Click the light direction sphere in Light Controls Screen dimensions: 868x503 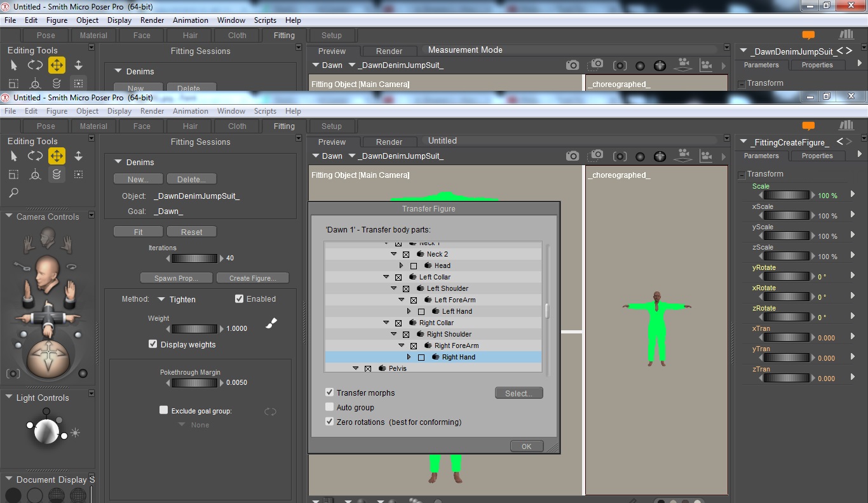click(x=46, y=432)
